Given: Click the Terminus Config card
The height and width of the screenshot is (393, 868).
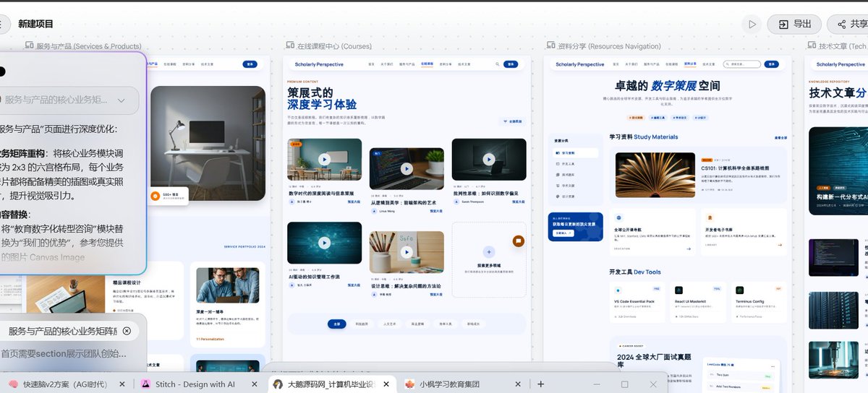Looking at the screenshot, I should tap(759, 302).
